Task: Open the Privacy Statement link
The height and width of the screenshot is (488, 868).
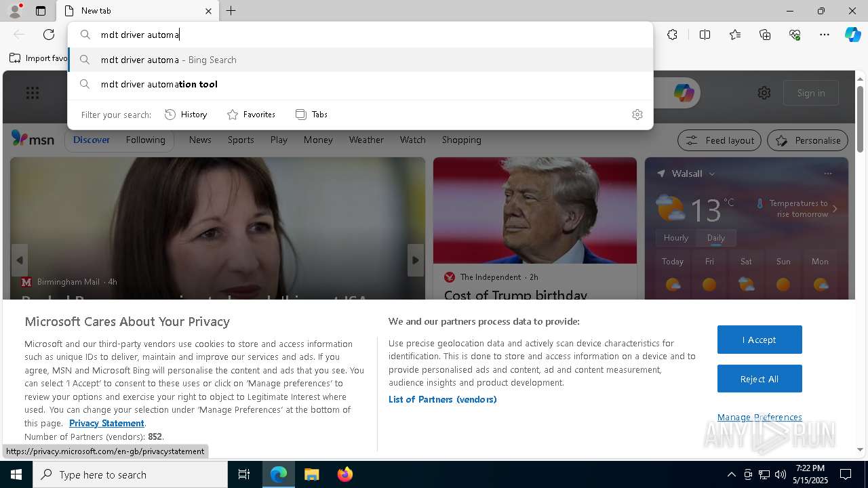Action: pos(106,423)
